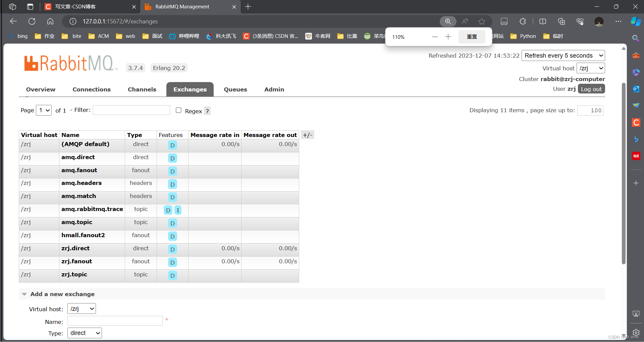Open a new browser tab

coord(248,7)
